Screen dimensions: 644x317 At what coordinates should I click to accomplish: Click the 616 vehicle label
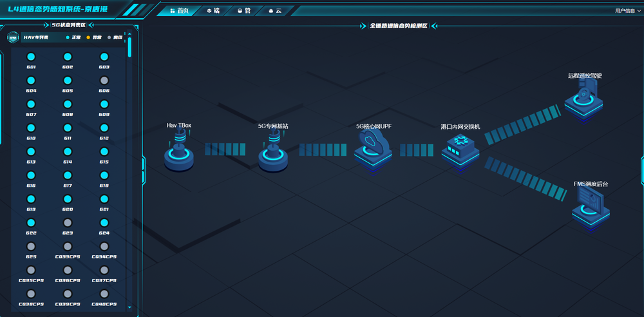31,186
